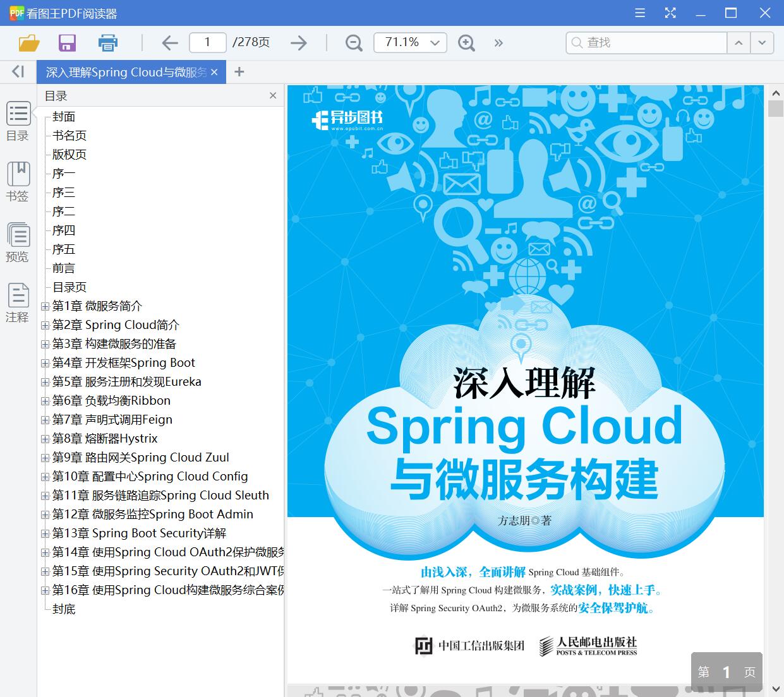The width and height of the screenshot is (784, 697).
Task: Open 第10章 配置中心Spring Cloud Config
Action: tap(150, 477)
